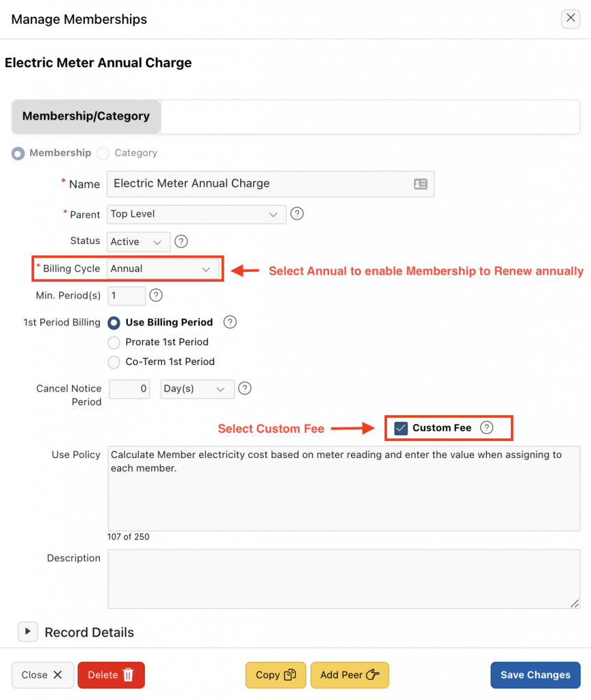Open help for Cancel Notice Period
This screenshot has height=700, width=591.
pyautogui.click(x=244, y=388)
